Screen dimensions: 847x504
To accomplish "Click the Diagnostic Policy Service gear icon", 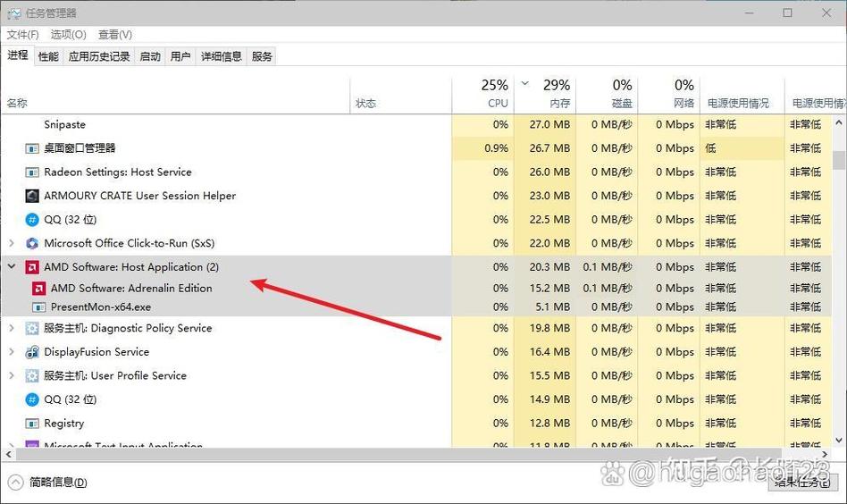I will coord(32,328).
